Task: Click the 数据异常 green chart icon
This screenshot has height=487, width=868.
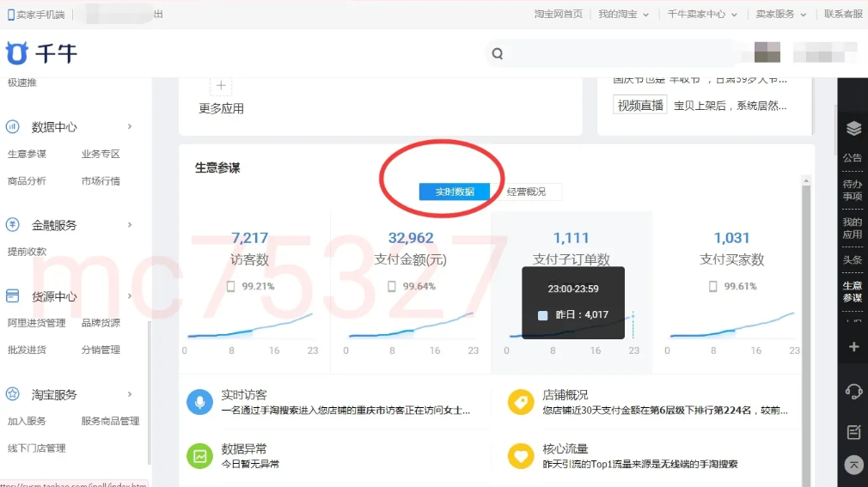Action: point(200,456)
